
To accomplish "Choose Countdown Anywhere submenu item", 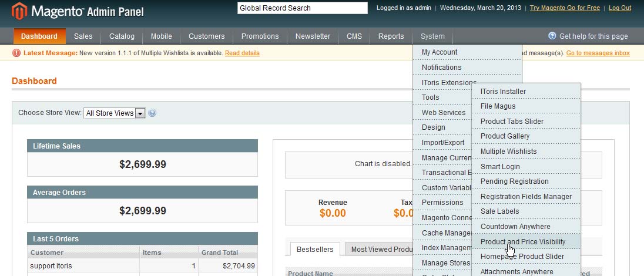I will 526,227.
